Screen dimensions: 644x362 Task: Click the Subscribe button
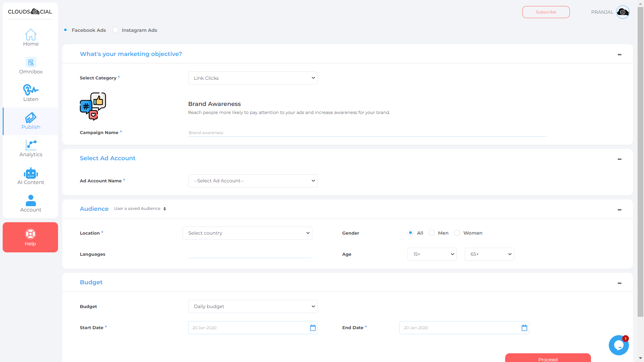[x=546, y=12]
